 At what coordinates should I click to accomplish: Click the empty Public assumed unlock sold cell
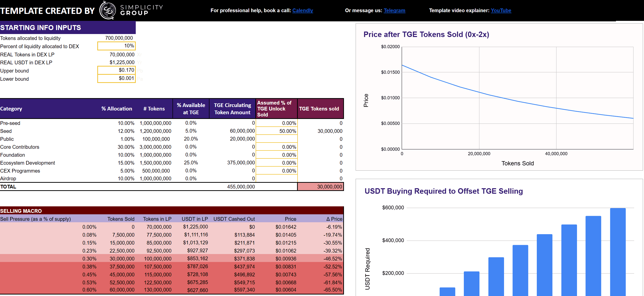tap(276, 139)
